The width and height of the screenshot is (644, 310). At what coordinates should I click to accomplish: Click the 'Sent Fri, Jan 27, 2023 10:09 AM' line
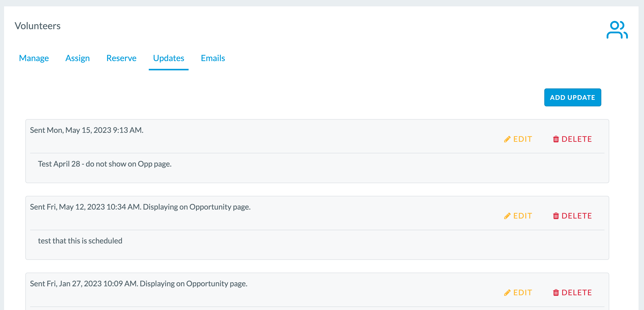click(138, 284)
